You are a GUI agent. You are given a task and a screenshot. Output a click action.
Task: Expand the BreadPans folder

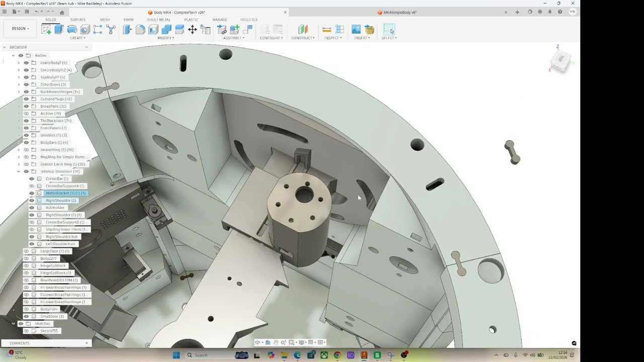coord(19,106)
